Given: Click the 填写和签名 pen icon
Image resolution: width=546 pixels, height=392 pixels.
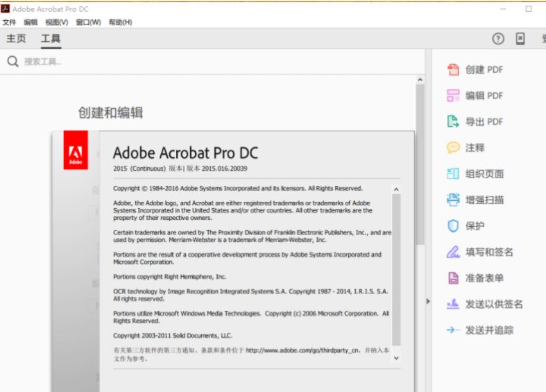Looking at the screenshot, I should tap(453, 252).
